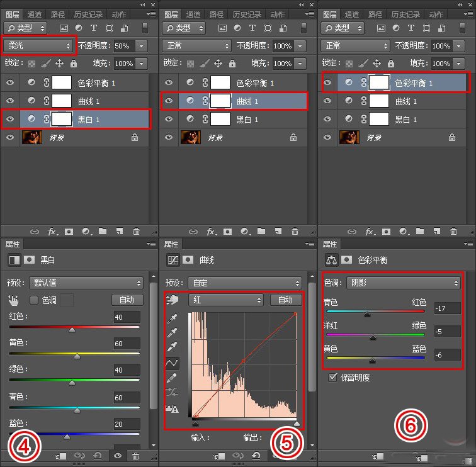Hide the 背景 layer in the left panel

pos(10,137)
